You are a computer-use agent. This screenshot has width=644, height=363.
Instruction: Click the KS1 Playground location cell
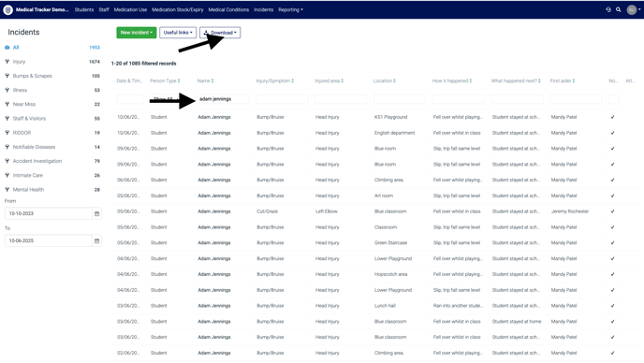[x=391, y=117]
